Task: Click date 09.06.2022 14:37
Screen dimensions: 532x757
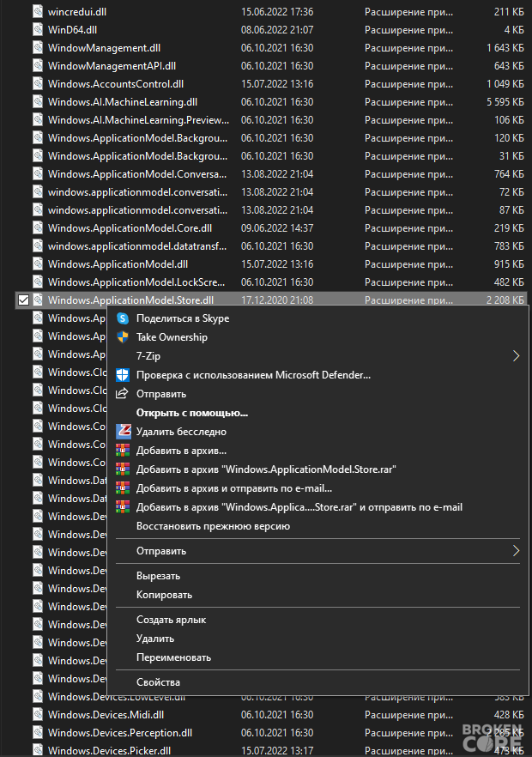Action: coord(277,228)
